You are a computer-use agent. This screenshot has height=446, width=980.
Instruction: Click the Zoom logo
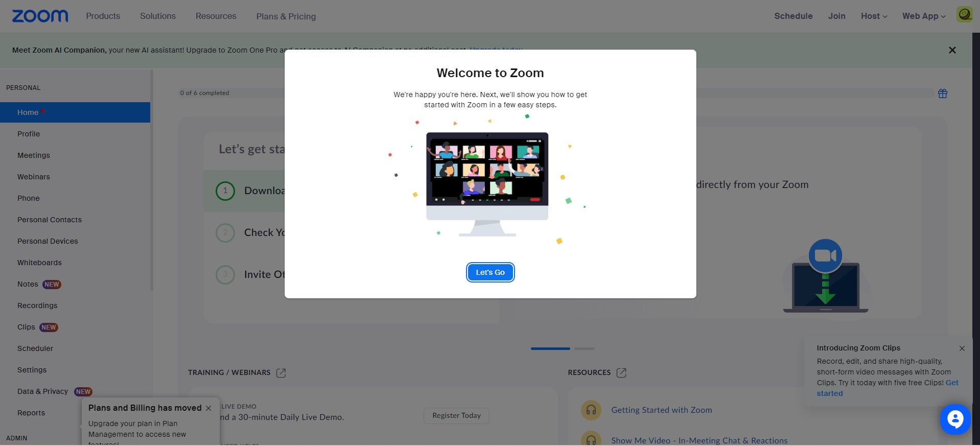(40, 16)
